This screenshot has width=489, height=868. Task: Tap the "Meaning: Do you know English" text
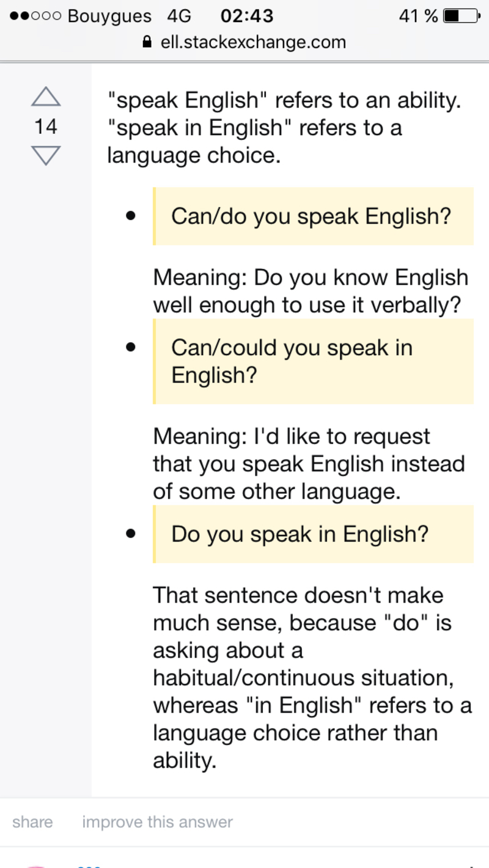pos(310,291)
